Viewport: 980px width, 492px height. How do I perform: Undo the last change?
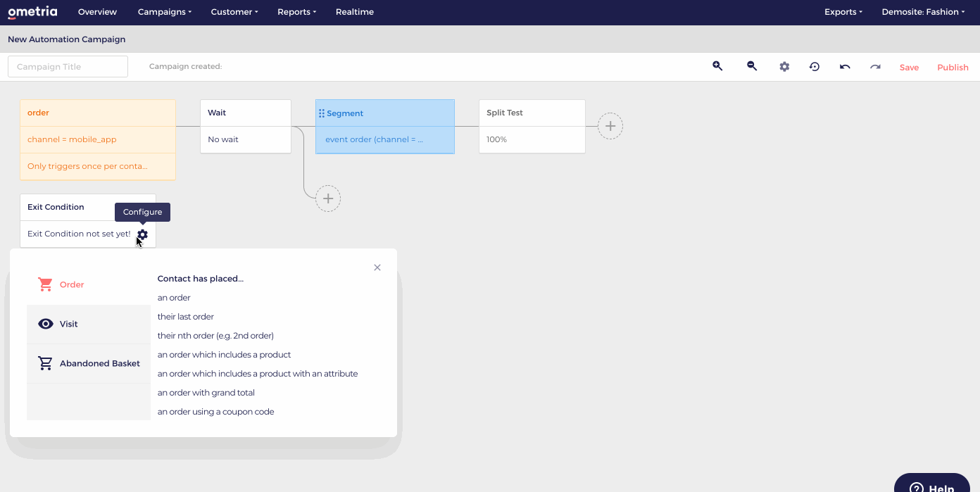(x=845, y=67)
